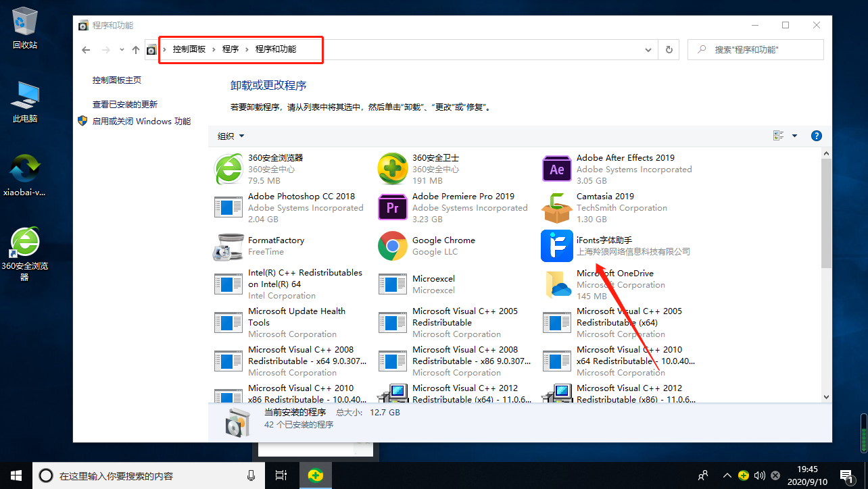Click the program list scrollbar down arrow

826,397
